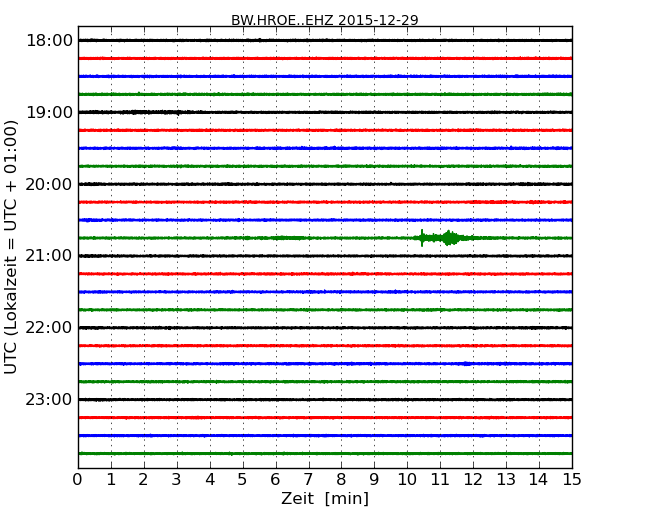The height and width of the screenshot is (520, 650).
Task: Click x-axis tick label 15
Action: [572, 479]
